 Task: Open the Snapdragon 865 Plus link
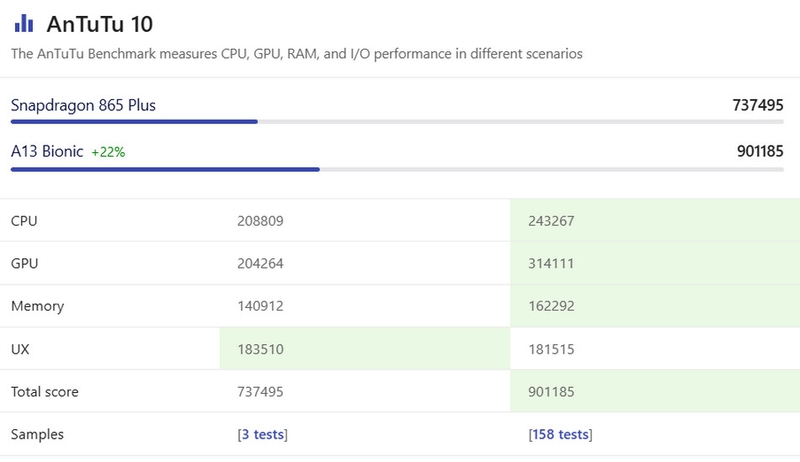point(83,105)
